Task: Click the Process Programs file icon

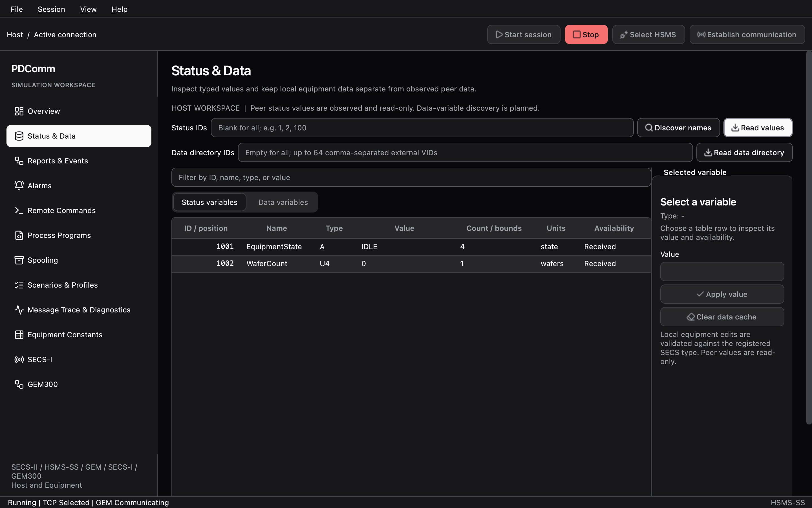Action: [x=19, y=236]
